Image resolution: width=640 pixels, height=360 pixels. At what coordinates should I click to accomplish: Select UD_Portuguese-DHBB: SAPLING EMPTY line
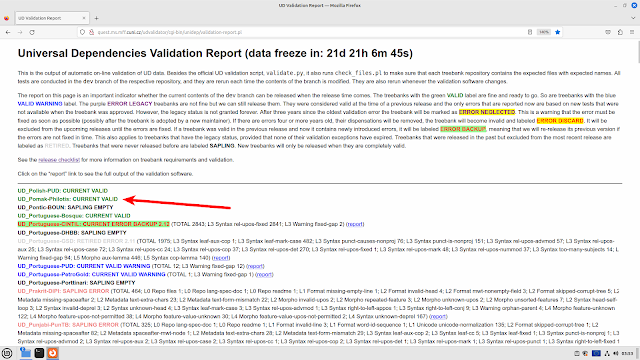(x=72, y=233)
